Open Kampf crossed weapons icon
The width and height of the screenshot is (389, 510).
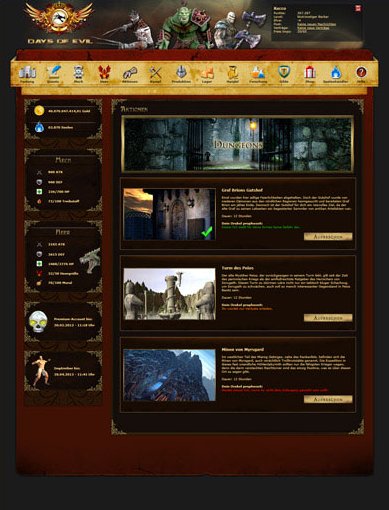[x=155, y=73]
